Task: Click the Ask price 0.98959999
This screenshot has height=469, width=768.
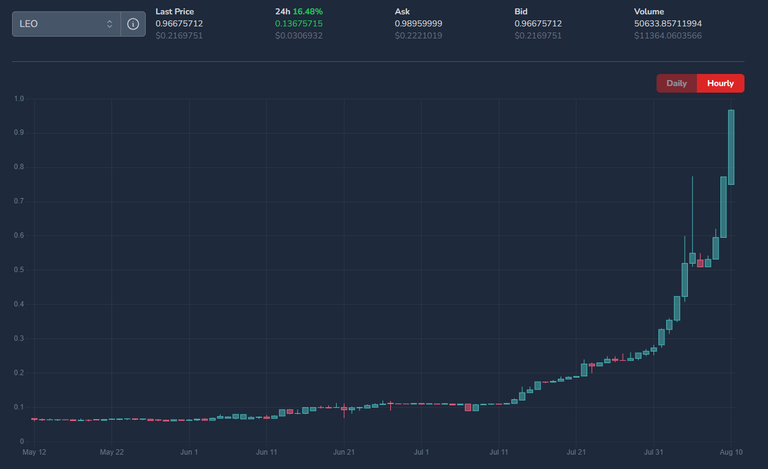Action: pos(418,23)
